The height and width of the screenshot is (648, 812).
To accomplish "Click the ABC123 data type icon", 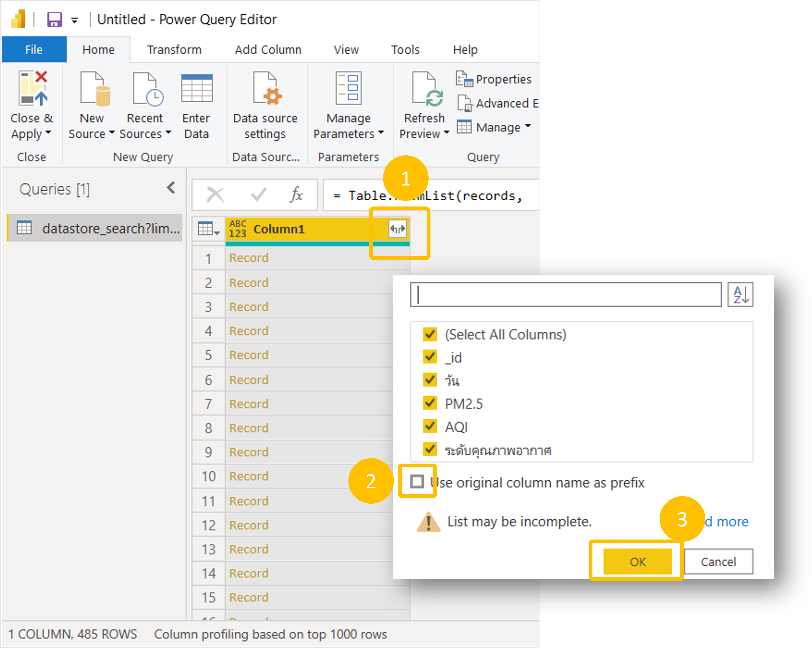I will click(x=238, y=229).
